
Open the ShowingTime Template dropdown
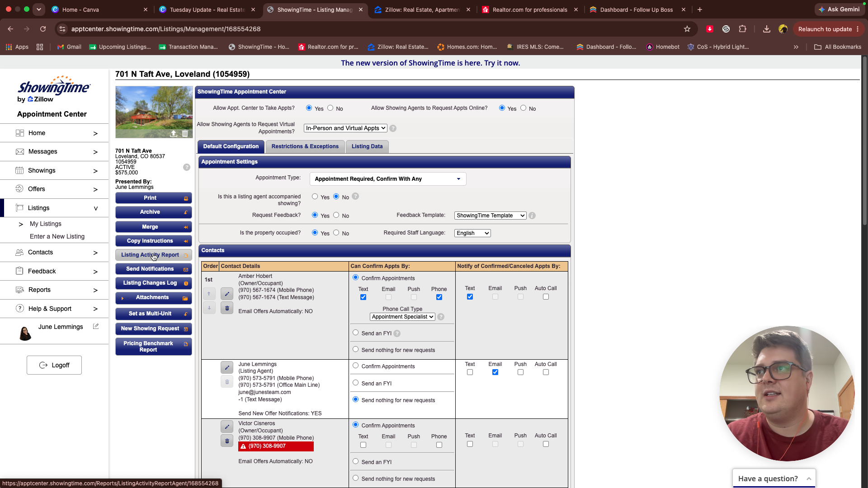click(x=491, y=216)
